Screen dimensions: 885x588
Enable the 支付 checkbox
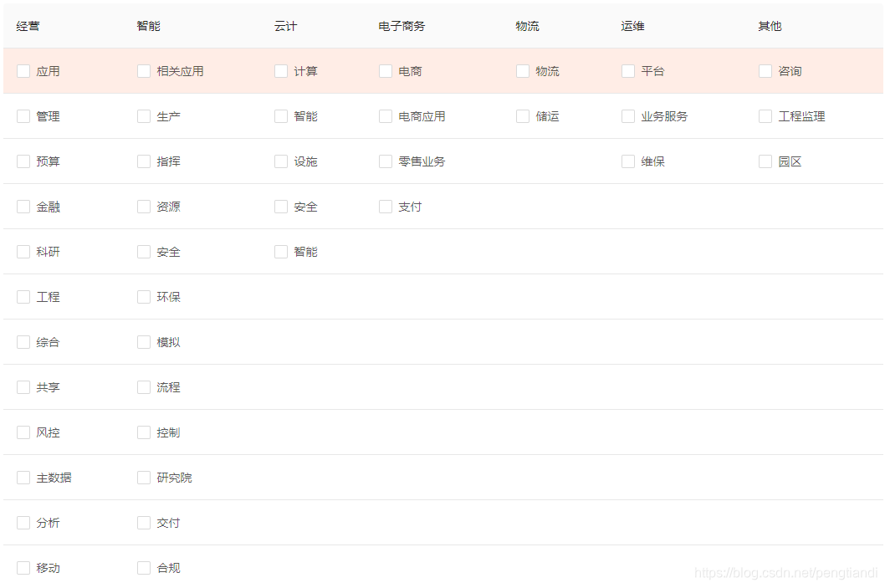[386, 207]
